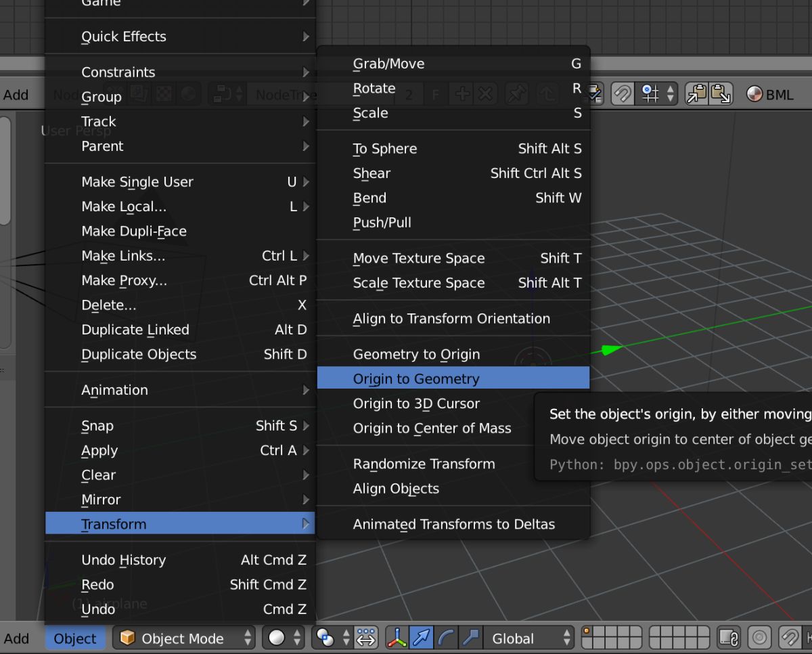Open the Object Mode dropdown arrows

pyautogui.click(x=248, y=638)
